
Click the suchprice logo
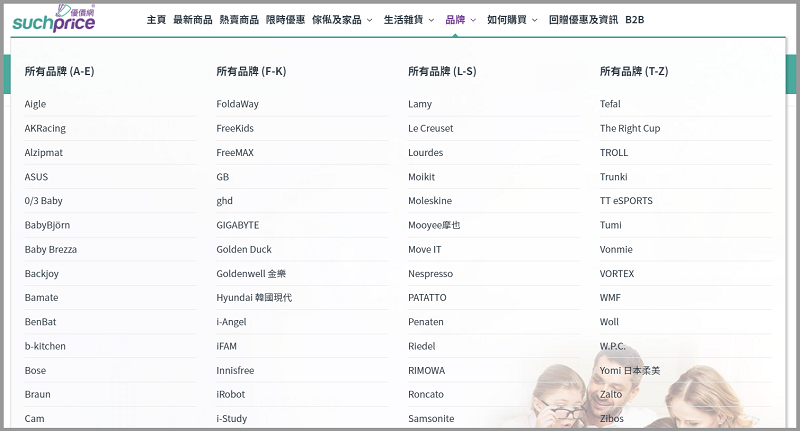54,18
